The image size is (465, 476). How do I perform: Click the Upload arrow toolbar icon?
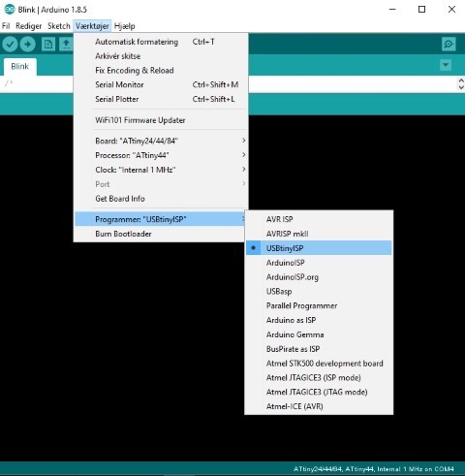pos(28,45)
